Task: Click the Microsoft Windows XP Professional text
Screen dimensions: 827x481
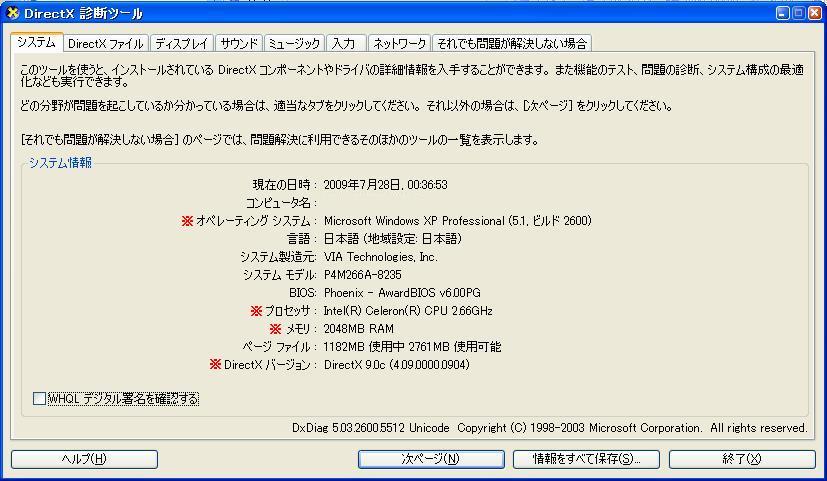Action: pos(414,220)
